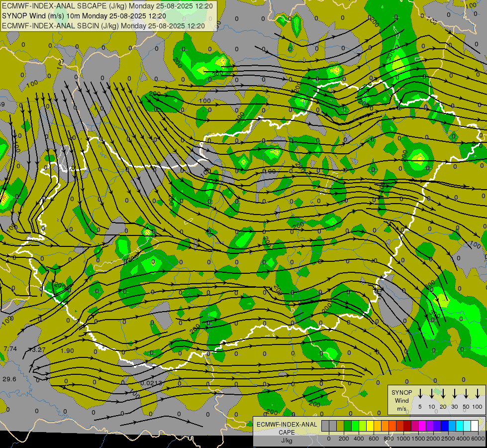The width and height of the screenshot is (487, 448).
Task: Click the '7.74' value on the map
Action: coord(10,349)
